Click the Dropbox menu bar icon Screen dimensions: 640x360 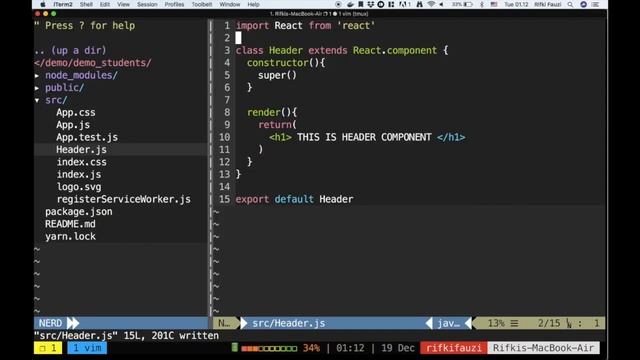(371, 4)
